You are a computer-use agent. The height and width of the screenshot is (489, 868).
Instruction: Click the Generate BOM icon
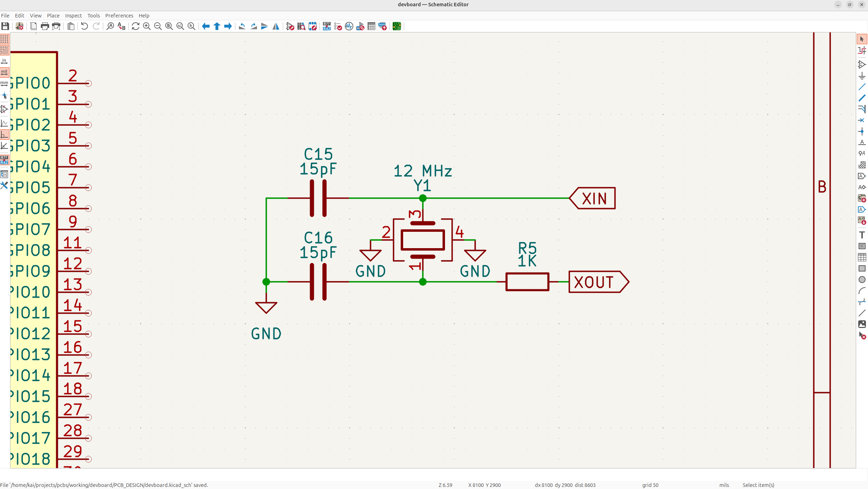click(383, 26)
